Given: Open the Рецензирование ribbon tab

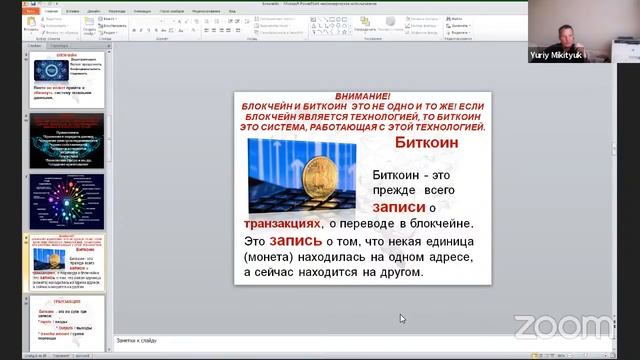Looking at the screenshot, I should click(x=206, y=11).
